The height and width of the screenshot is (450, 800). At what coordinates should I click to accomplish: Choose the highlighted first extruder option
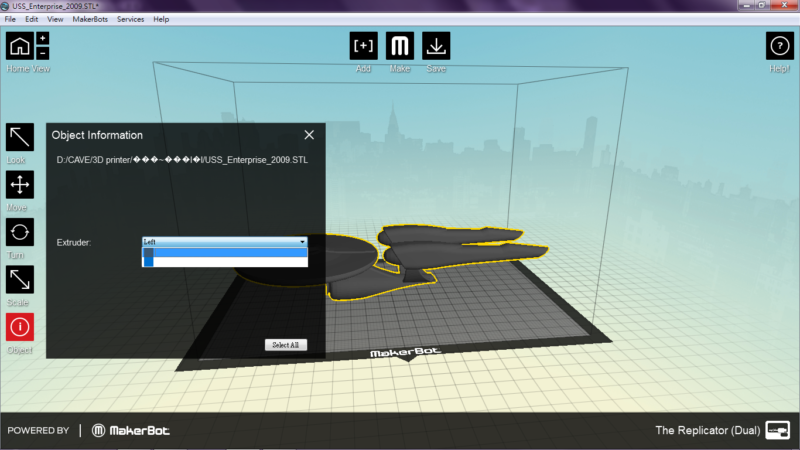tap(224, 252)
